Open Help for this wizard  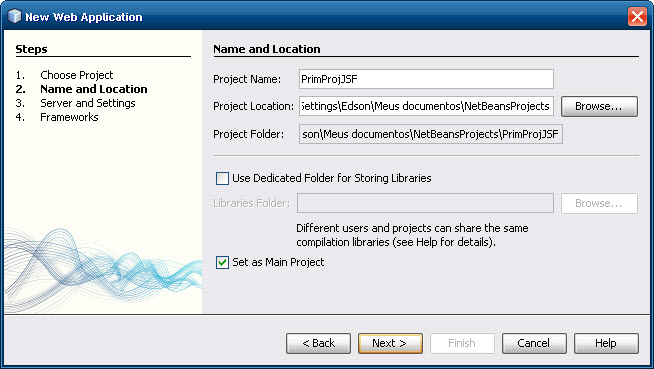606,343
